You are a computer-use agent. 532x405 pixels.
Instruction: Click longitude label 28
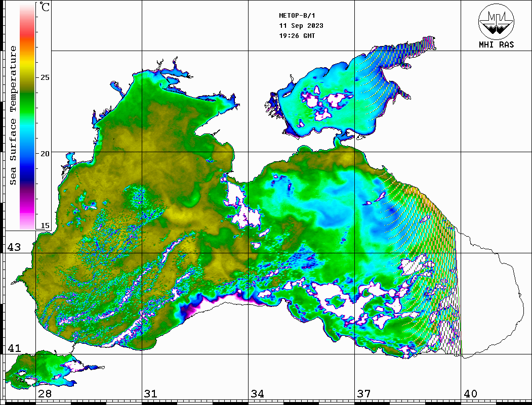(x=45, y=394)
